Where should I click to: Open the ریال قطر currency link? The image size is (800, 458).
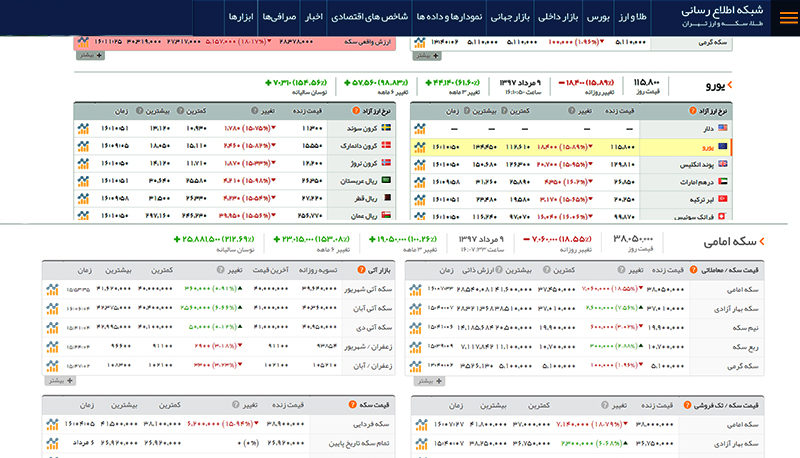(x=366, y=198)
